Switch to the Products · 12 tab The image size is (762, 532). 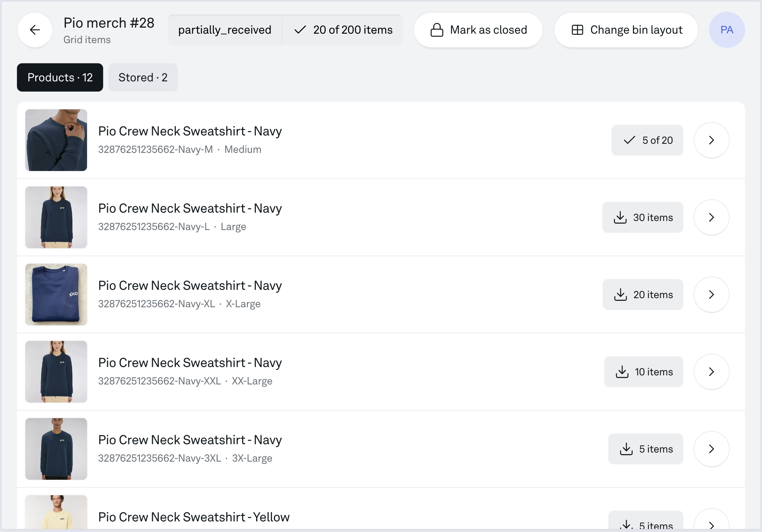pos(60,77)
